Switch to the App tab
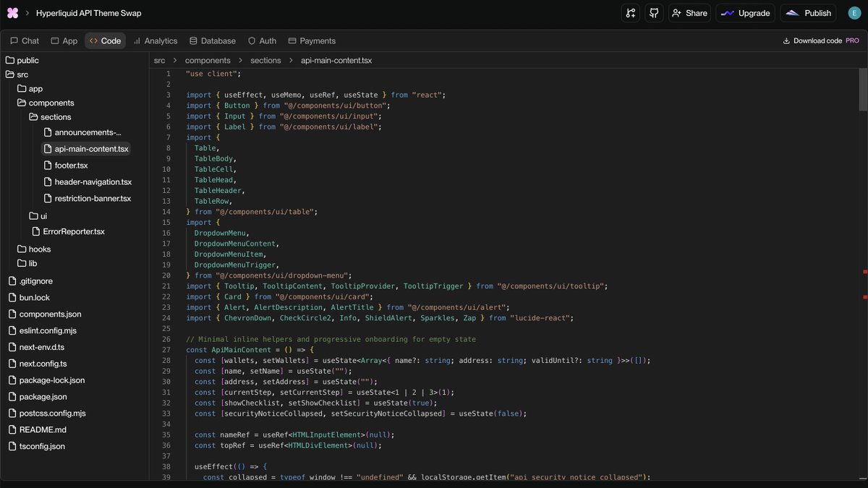The width and height of the screenshot is (868, 488). pyautogui.click(x=64, y=40)
